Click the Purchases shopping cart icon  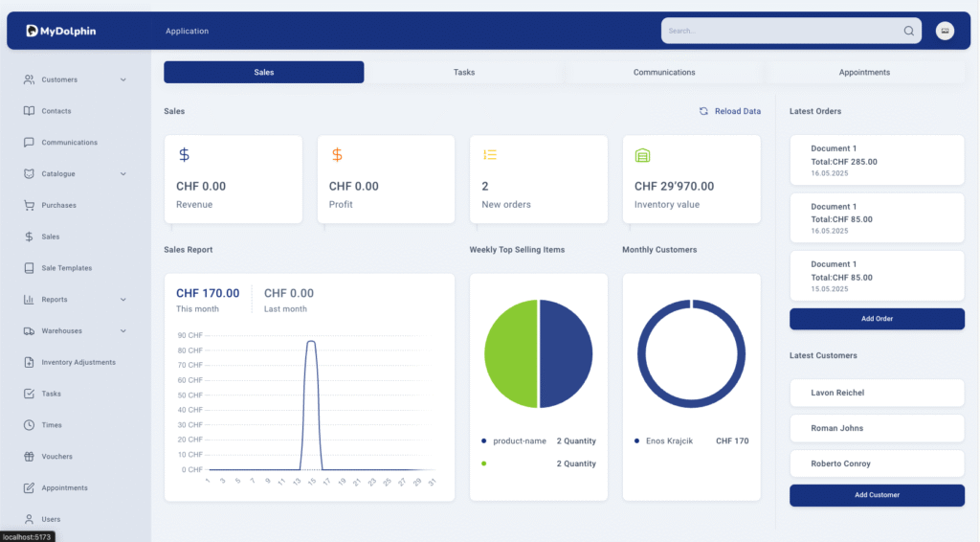pyautogui.click(x=29, y=205)
